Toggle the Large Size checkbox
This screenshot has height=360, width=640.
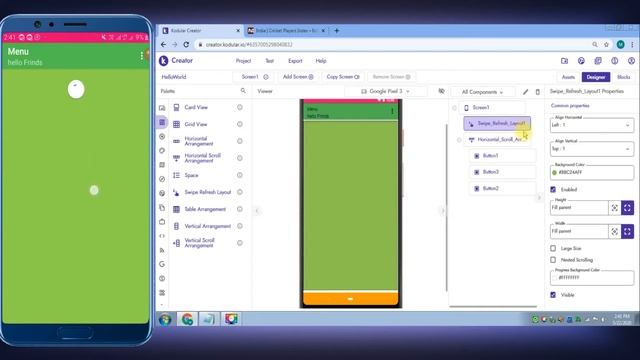553,248
